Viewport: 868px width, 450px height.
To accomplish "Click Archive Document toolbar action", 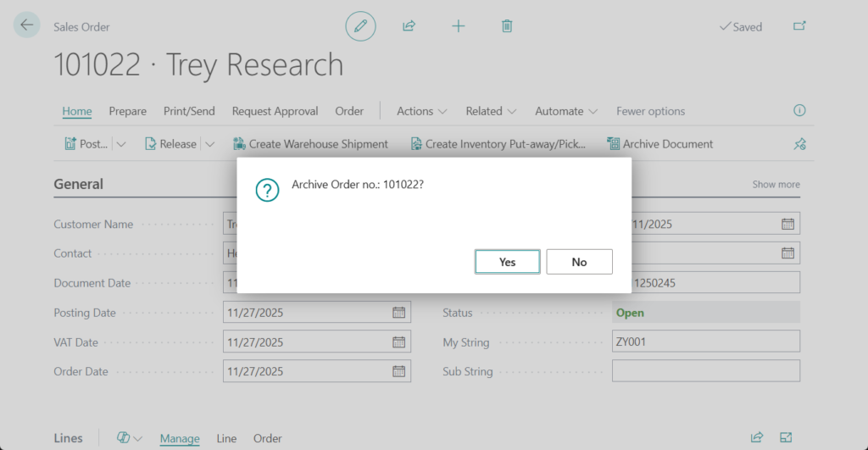I will pos(660,144).
